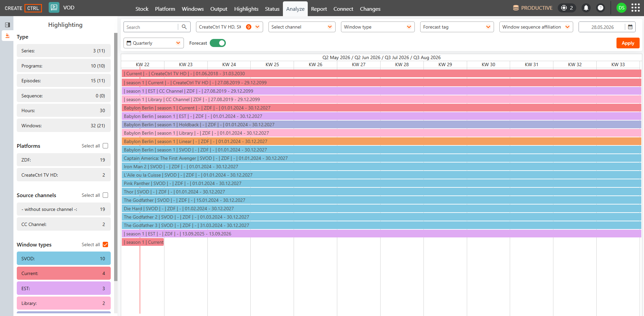The width and height of the screenshot is (644, 316).
Task: Click the orange Apply button
Action: click(628, 43)
